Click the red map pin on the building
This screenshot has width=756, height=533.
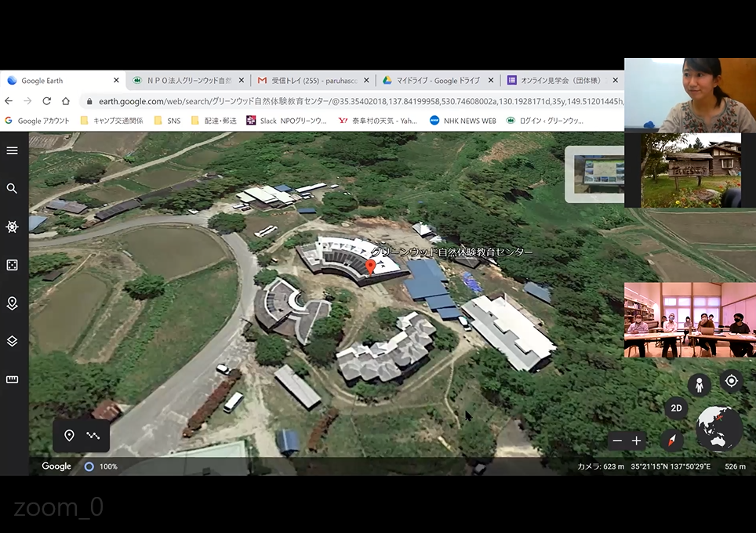(x=370, y=266)
